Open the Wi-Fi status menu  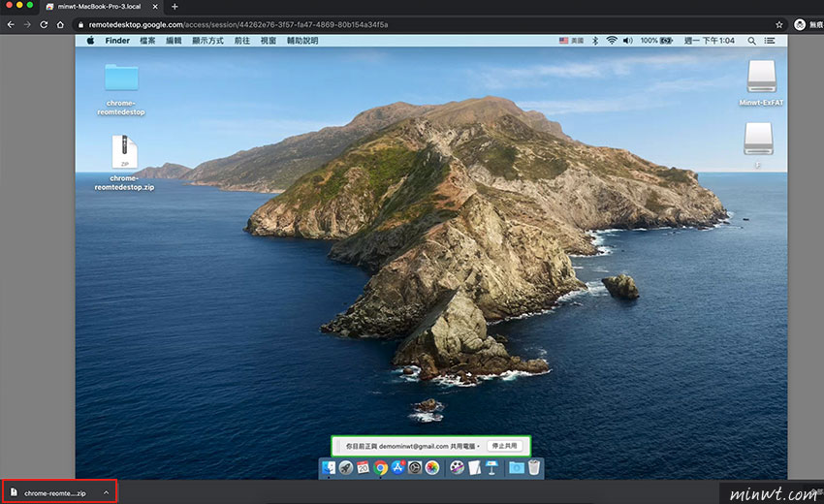pos(611,41)
